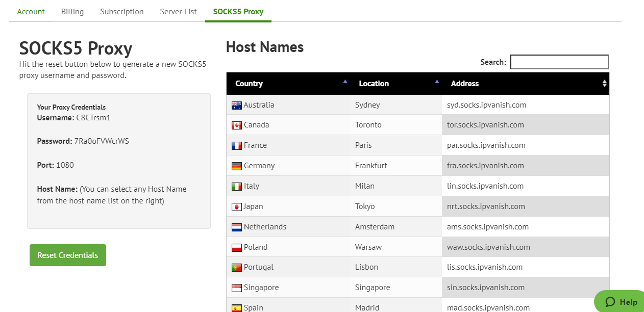Click the Singapore flag icon
Viewport: 644px width, 312px height.
(237, 288)
